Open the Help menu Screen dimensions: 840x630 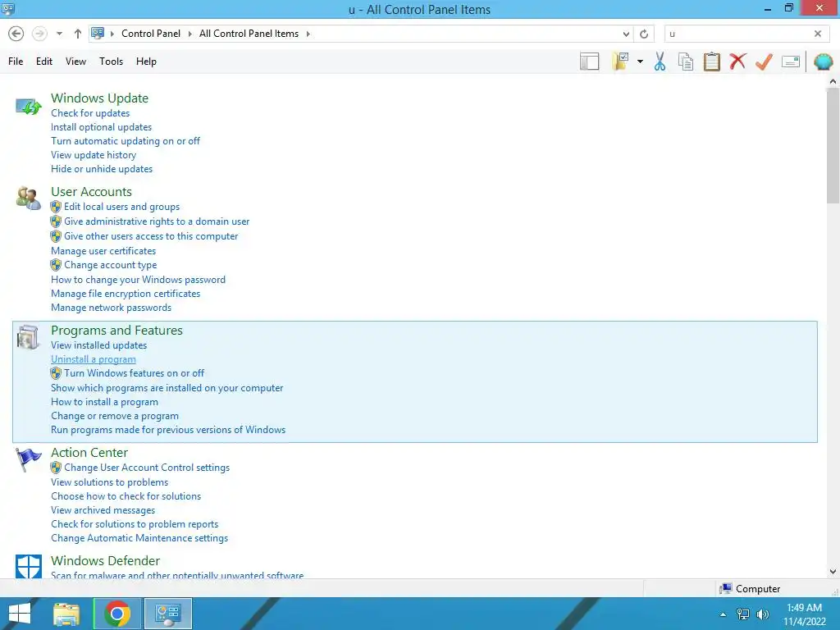point(146,62)
